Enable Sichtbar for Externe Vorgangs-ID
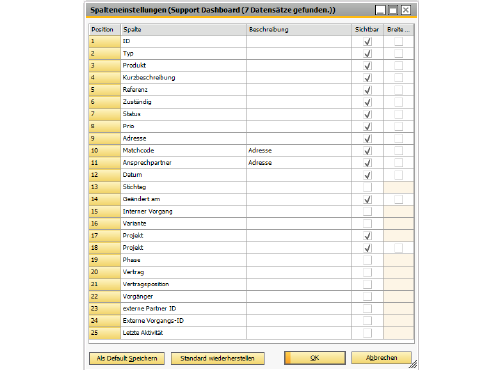This screenshot has height=370, width=502. (x=367, y=321)
